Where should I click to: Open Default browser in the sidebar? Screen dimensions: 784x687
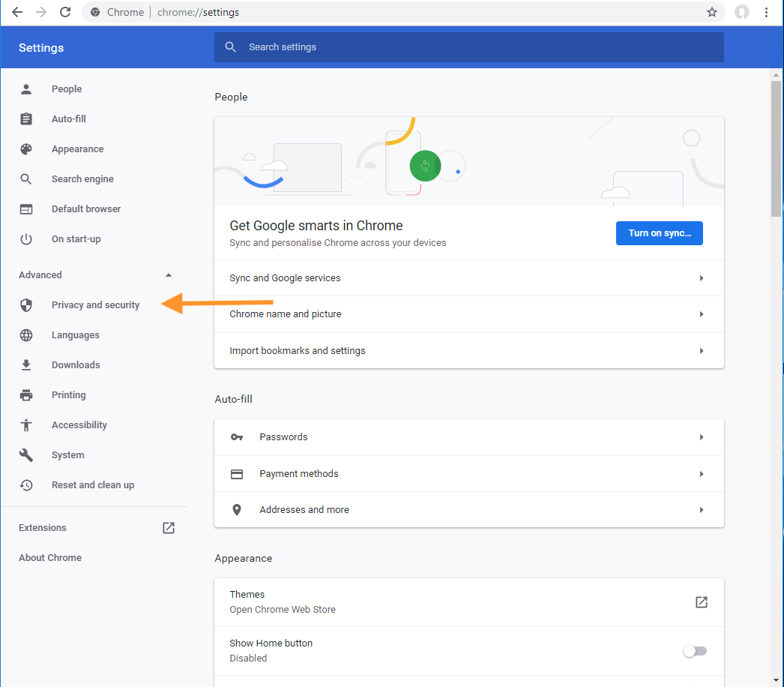pos(86,209)
